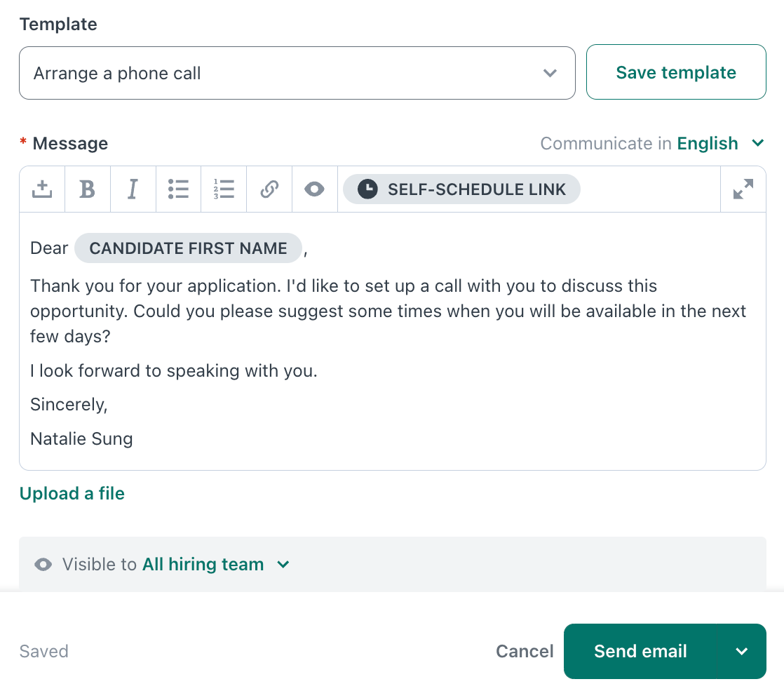Open the Send email options arrow
The width and height of the screenshot is (784, 698).
pyautogui.click(x=741, y=651)
